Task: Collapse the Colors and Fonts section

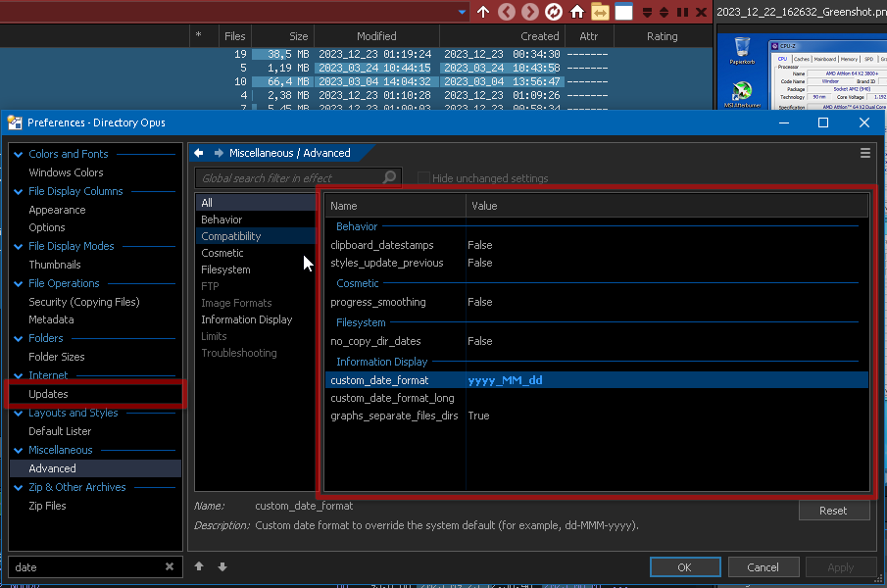Action: [x=19, y=155]
